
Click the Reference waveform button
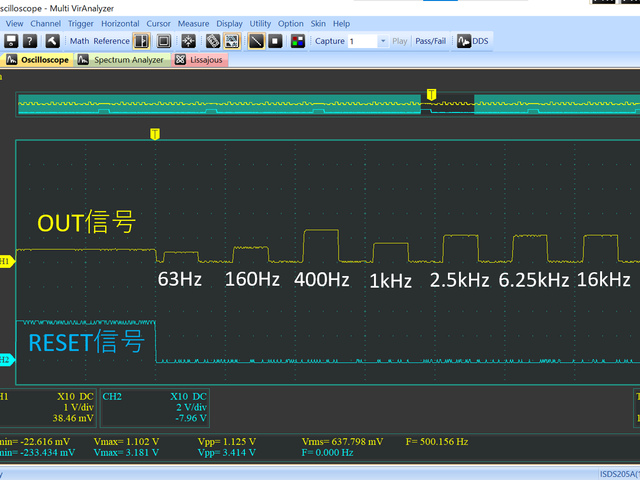pyautogui.click(x=112, y=41)
